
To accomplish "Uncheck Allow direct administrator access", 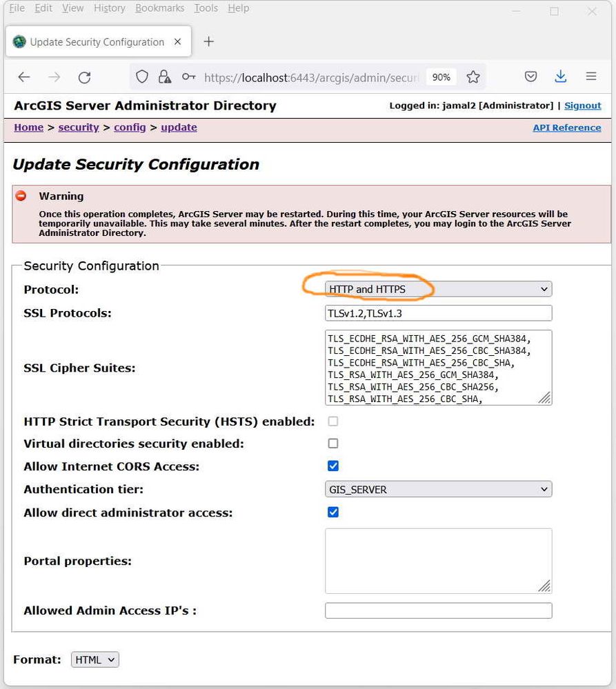I will pyautogui.click(x=333, y=512).
